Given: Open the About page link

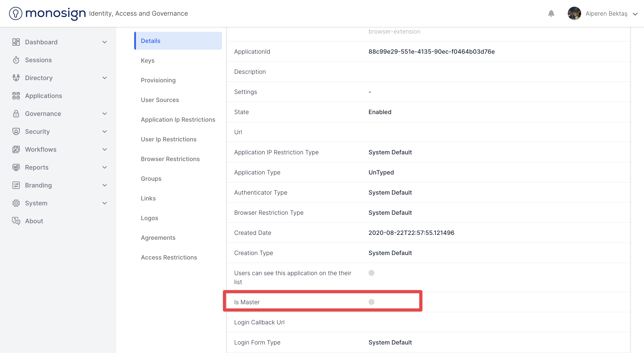Looking at the screenshot, I should (34, 221).
